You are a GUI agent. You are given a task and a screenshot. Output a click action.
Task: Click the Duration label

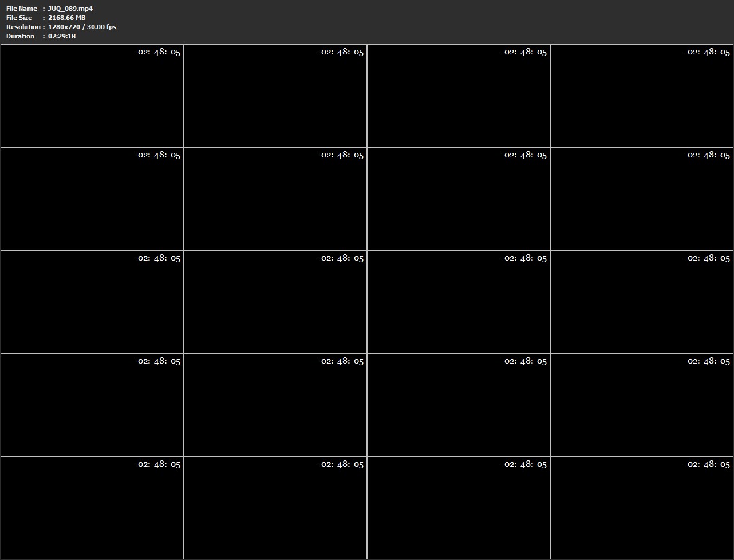tap(21, 36)
